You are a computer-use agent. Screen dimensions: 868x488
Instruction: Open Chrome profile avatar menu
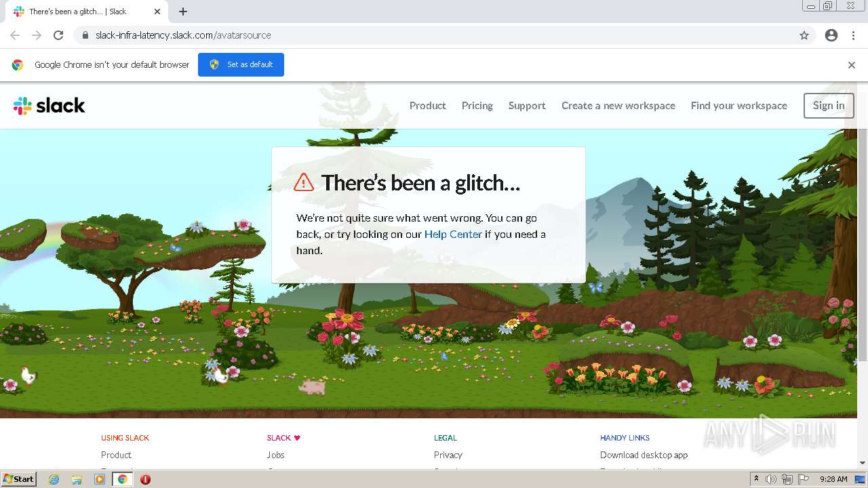coord(831,35)
